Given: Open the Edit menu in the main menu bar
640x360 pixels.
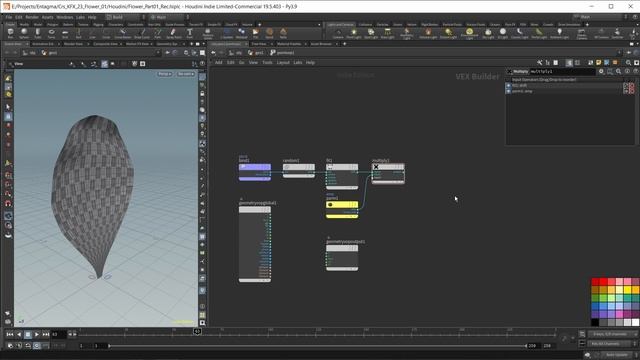Looking at the screenshot, I should (19, 17).
